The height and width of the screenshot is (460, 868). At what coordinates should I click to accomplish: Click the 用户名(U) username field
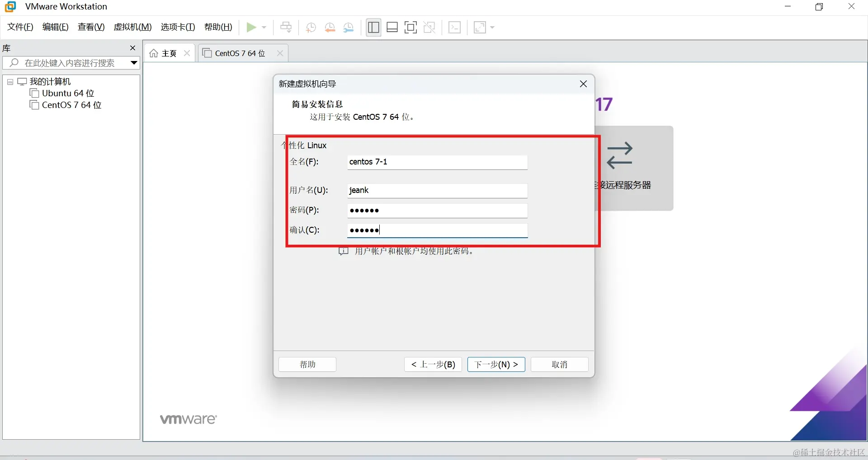(x=437, y=191)
